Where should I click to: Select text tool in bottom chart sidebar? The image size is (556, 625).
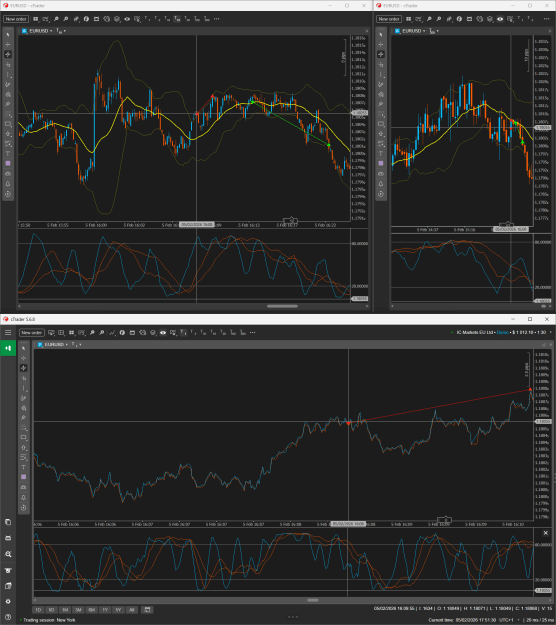coord(24,468)
